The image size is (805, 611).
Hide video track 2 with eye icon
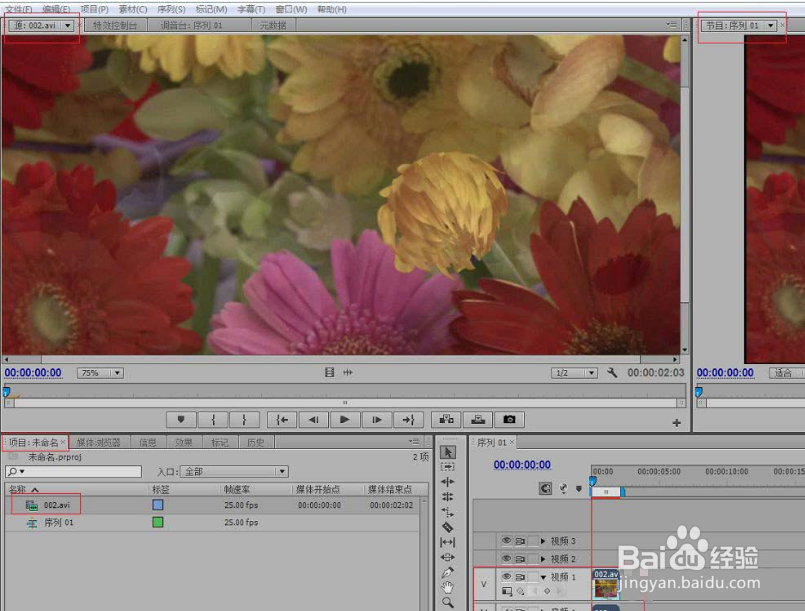click(506, 558)
